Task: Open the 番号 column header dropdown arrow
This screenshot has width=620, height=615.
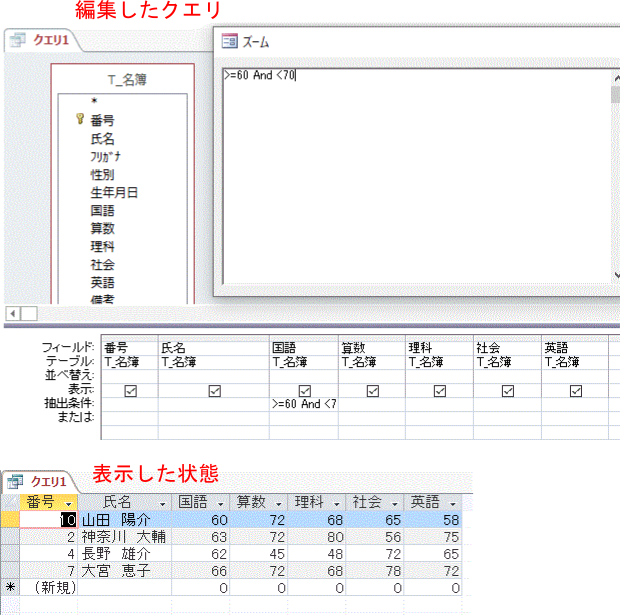Action: click(x=69, y=504)
